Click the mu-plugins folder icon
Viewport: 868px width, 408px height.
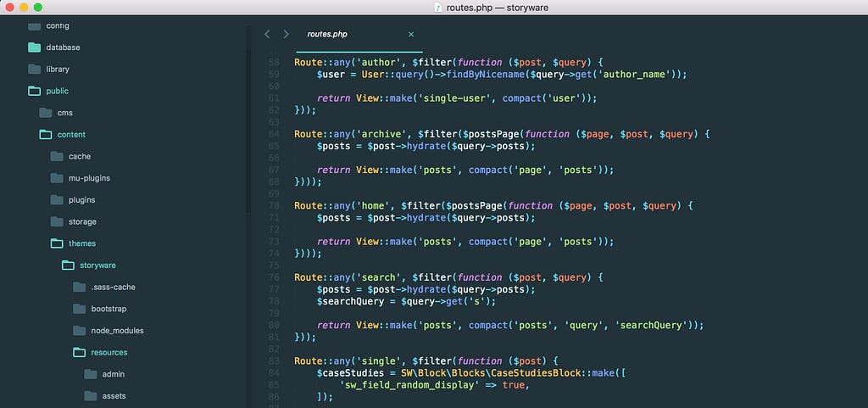click(57, 178)
